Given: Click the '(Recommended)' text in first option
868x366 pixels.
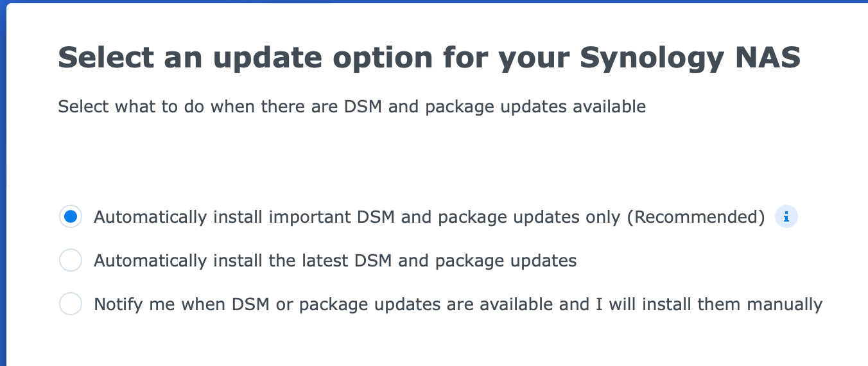Looking at the screenshot, I should (x=695, y=217).
